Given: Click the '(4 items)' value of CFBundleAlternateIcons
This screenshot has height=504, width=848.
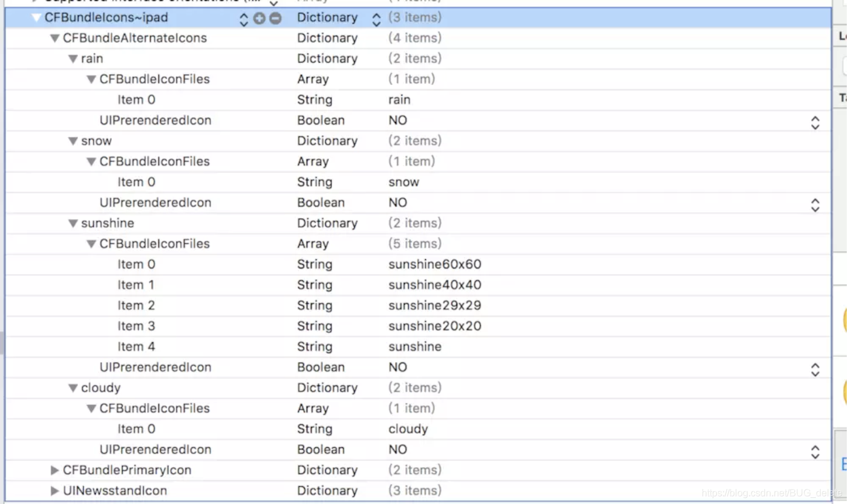Looking at the screenshot, I should coord(415,38).
